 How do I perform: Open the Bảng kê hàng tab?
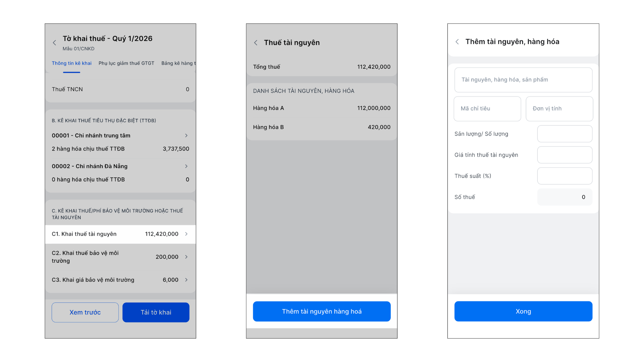(178, 63)
